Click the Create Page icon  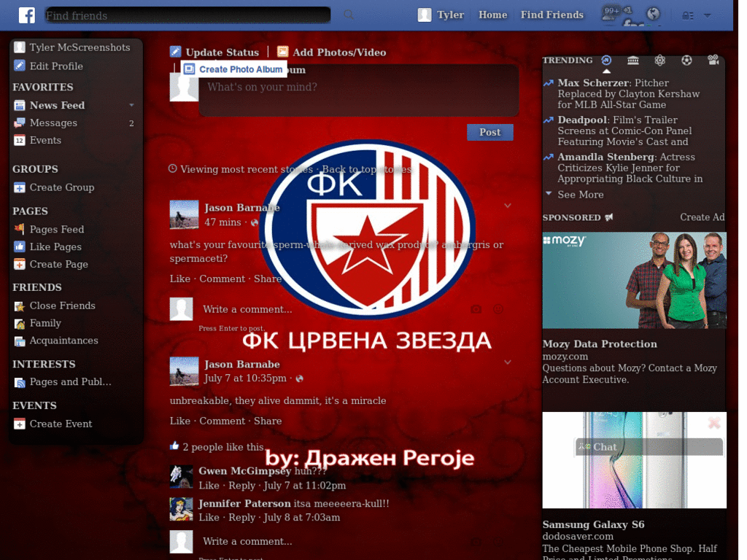point(20,264)
